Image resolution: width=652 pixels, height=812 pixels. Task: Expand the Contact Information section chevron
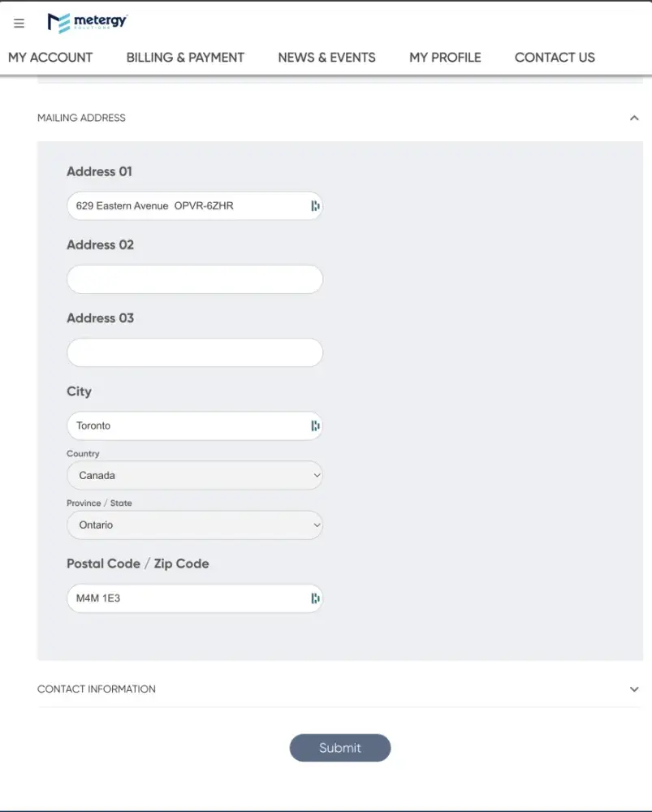[634, 689]
